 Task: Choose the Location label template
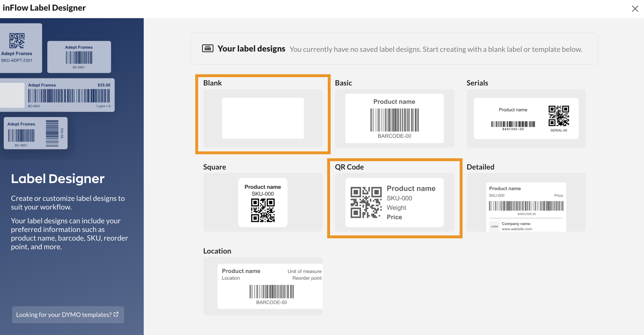(263, 286)
